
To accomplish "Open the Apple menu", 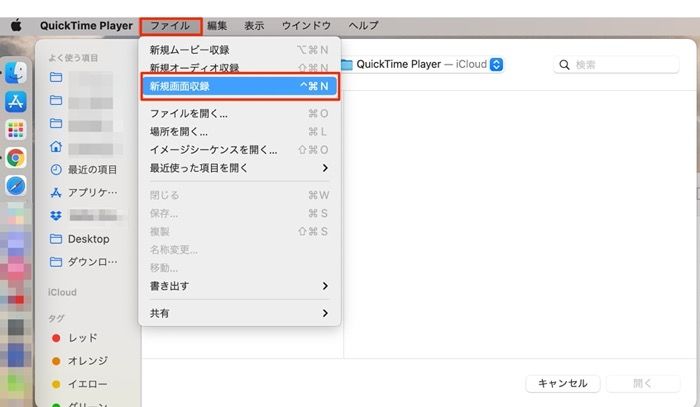I will tap(16, 26).
